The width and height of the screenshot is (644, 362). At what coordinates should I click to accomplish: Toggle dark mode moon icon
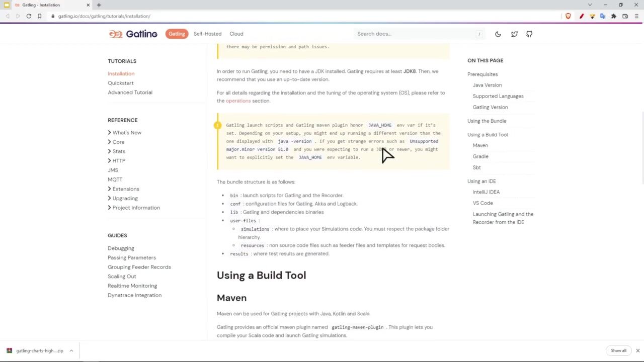point(498,34)
